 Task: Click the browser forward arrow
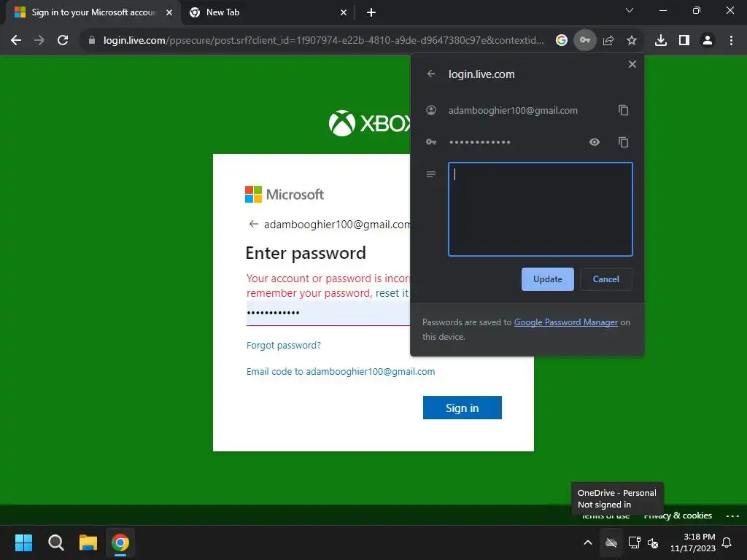pyautogui.click(x=39, y=41)
